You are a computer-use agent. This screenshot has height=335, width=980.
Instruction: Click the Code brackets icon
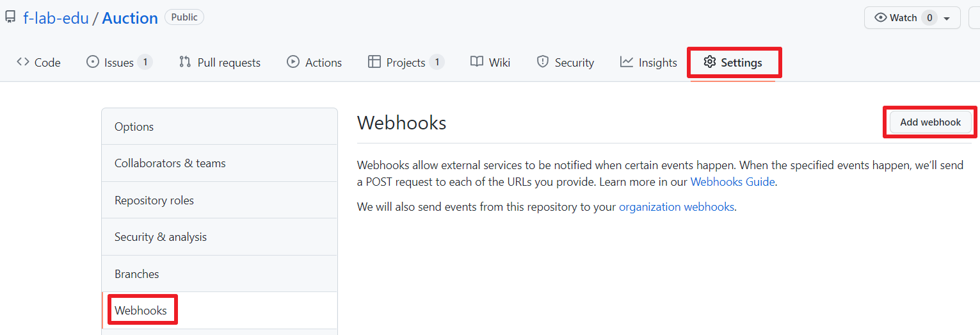[x=23, y=62]
